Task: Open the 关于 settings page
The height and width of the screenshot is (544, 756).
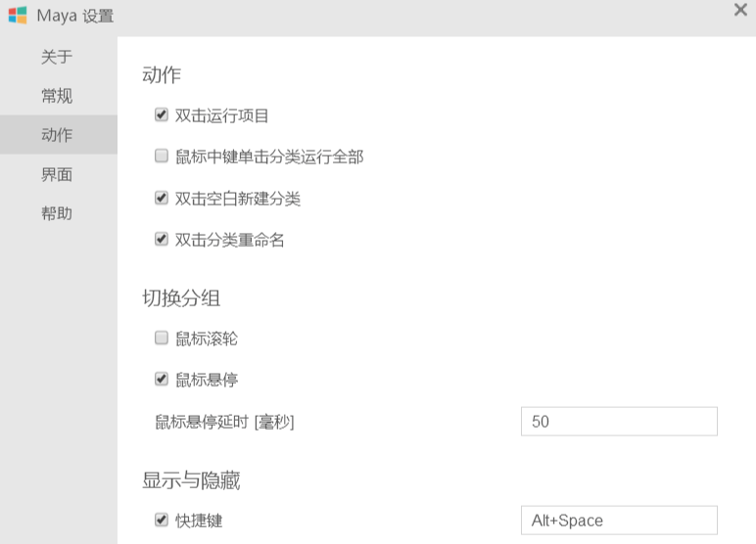Action: click(57, 57)
